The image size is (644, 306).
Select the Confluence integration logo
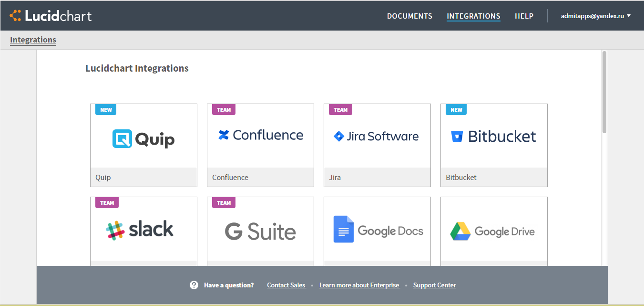point(260,135)
